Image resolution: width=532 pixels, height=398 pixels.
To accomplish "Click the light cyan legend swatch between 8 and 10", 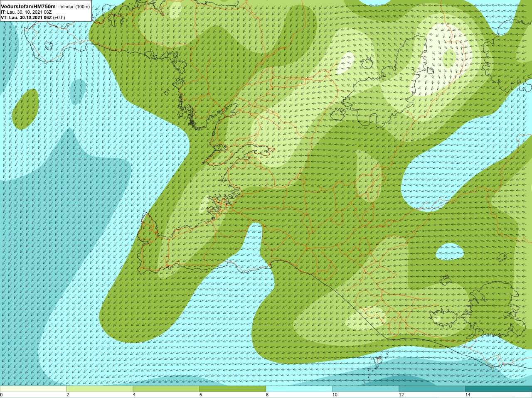I will click(299, 389).
